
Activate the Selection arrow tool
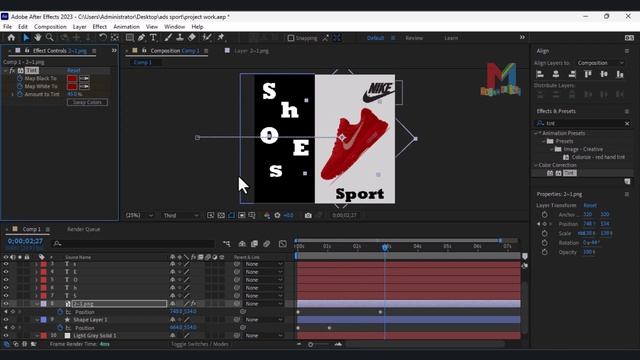pos(26,38)
